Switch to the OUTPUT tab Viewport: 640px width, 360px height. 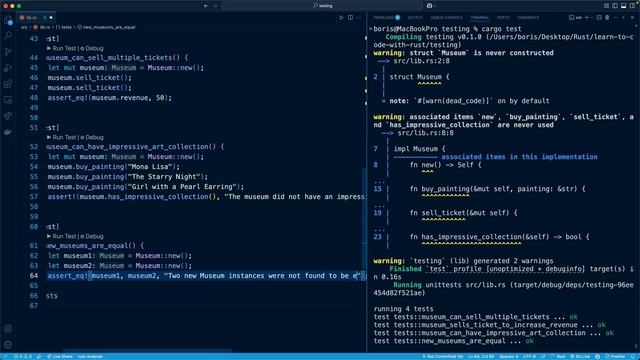(415, 18)
